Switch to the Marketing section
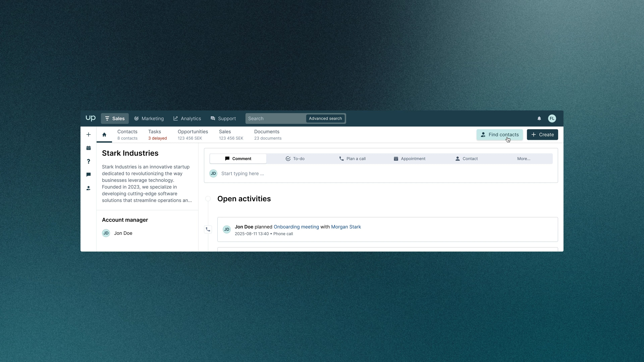This screenshot has height=362, width=644. point(149,118)
